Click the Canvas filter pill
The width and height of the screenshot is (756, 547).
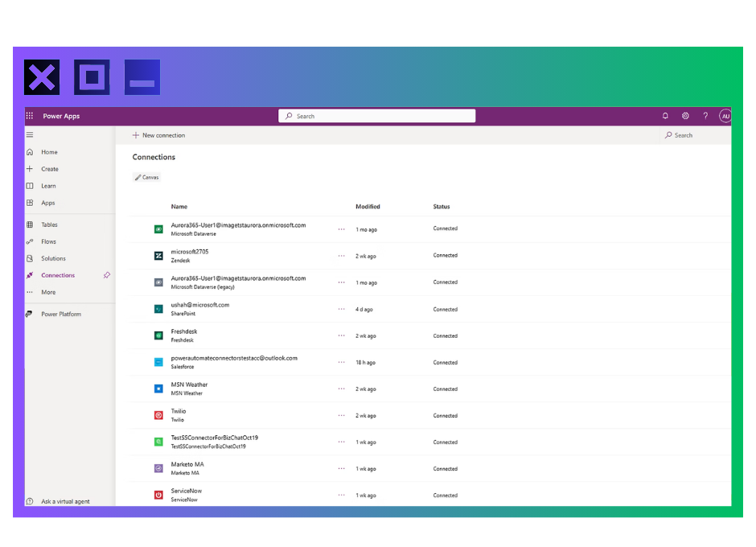(146, 177)
